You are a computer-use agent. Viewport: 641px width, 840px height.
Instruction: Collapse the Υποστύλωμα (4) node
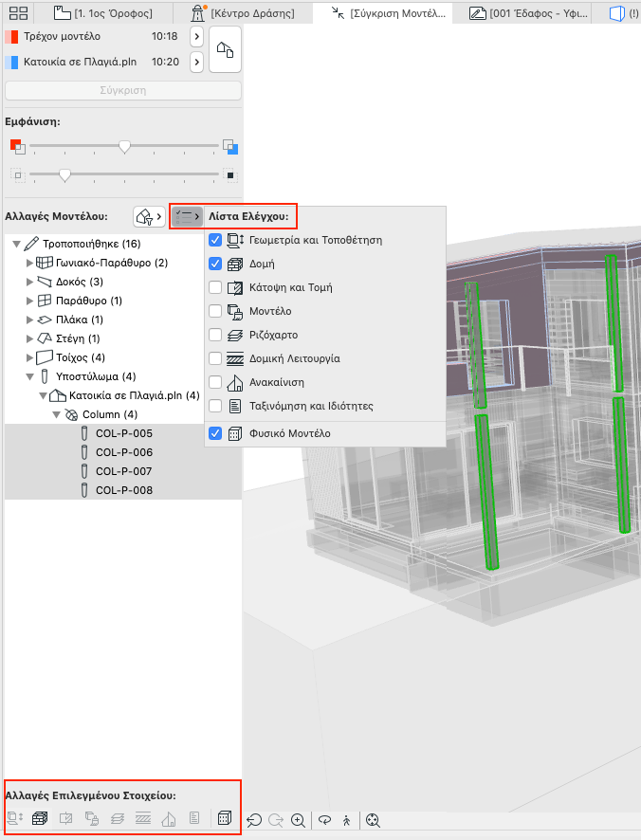(30, 377)
